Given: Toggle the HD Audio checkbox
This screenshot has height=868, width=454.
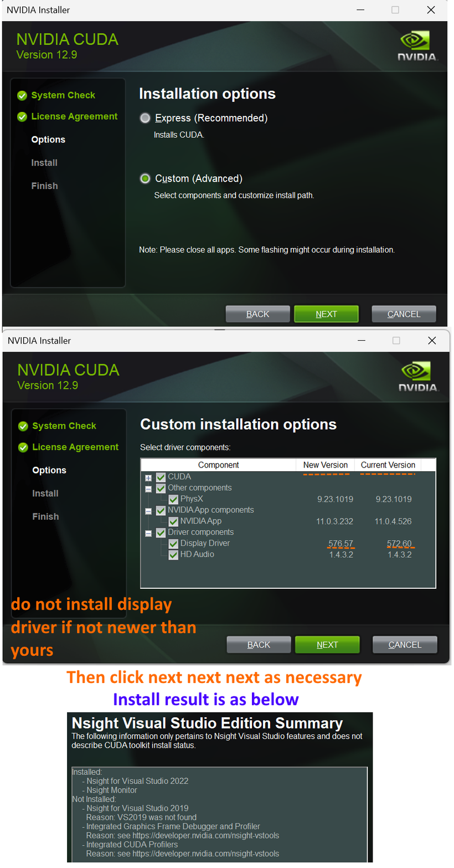Looking at the screenshot, I should point(173,554).
